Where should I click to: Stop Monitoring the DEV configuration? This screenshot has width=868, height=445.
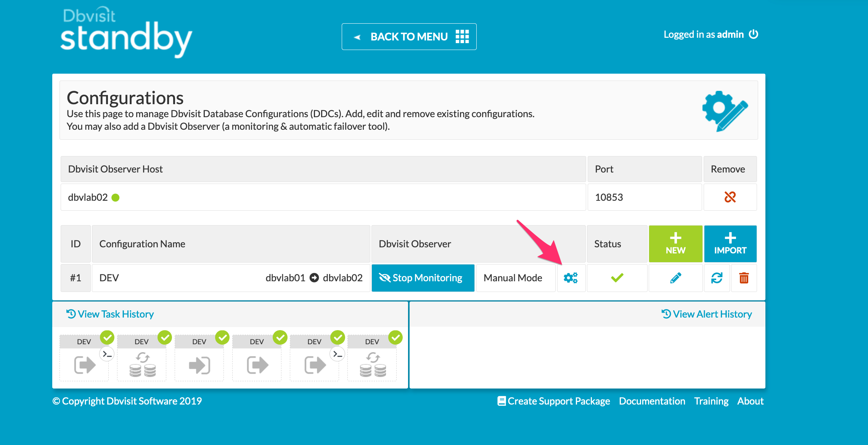click(x=423, y=278)
